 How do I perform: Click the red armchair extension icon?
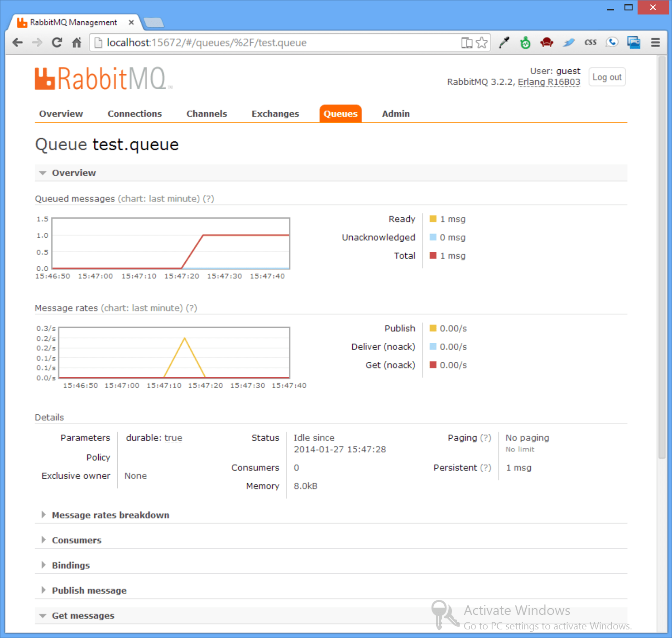click(x=547, y=42)
